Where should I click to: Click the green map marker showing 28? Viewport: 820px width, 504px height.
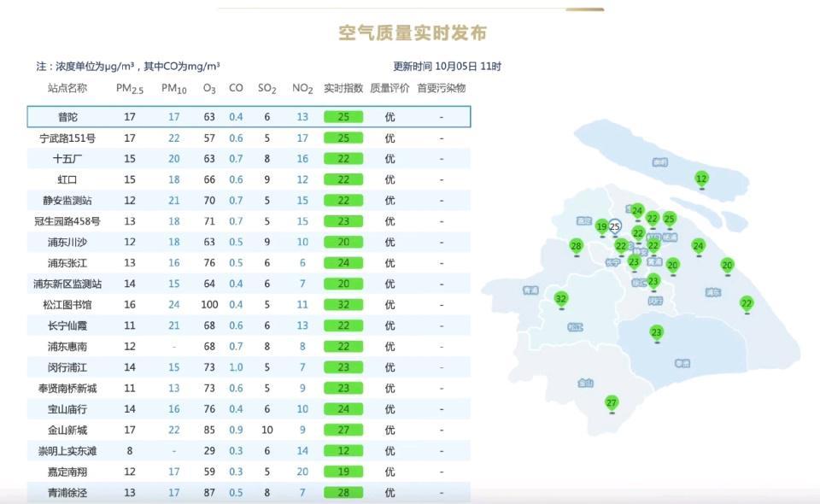[577, 246]
